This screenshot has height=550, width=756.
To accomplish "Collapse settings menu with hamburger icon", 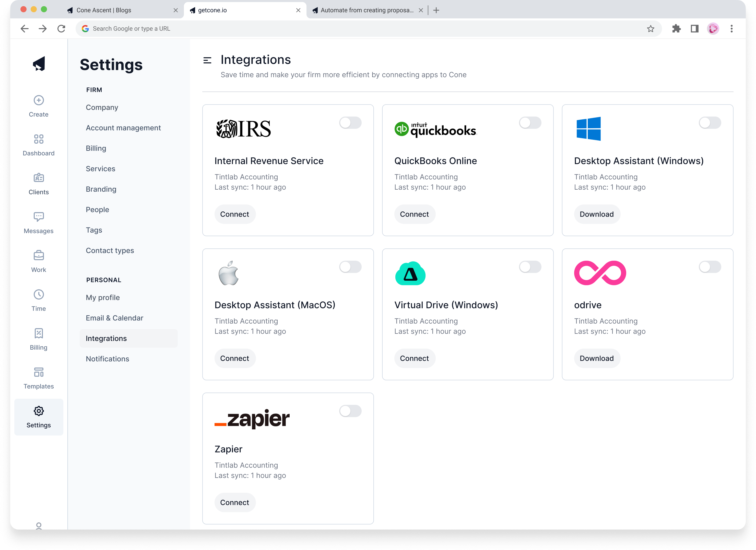I will tap(207, 60).
